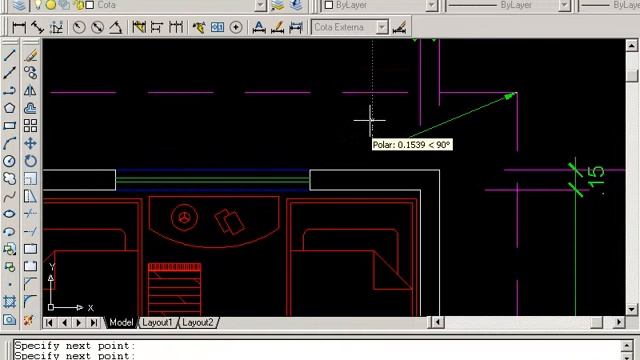Select the Chamfer tool

[x=31, y=284]
